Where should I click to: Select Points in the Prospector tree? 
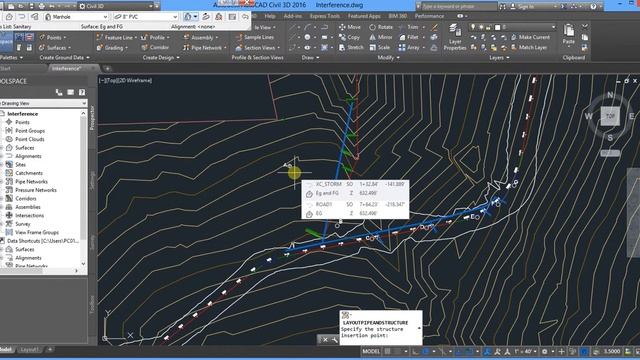pos(22,122)
